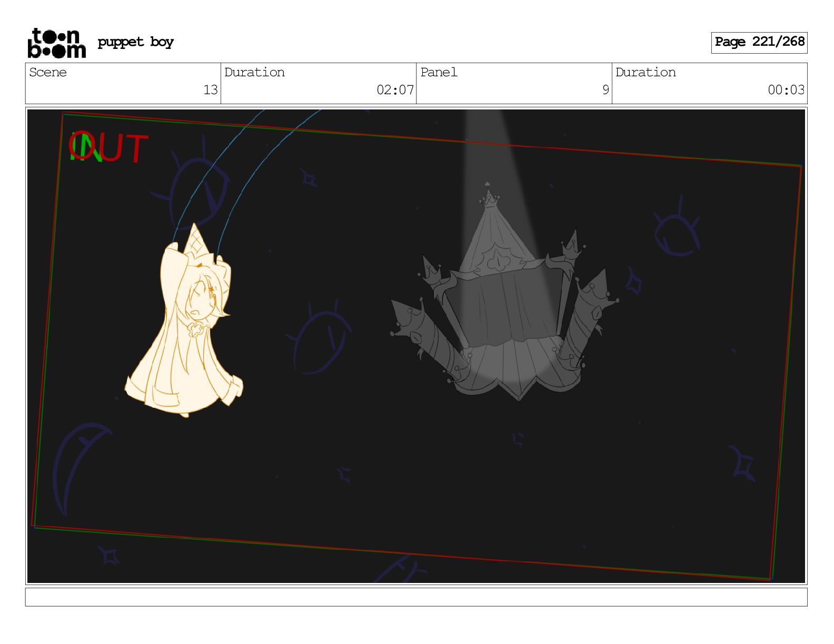Select the 'puppet boy' project title
834x644 pixels.
tap(135, 42)
